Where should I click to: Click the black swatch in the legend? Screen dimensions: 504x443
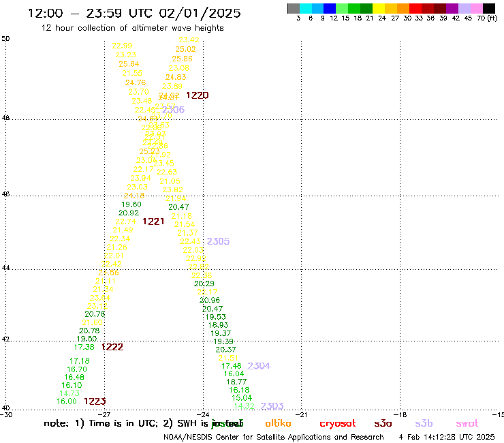click(x=489, y=8)
